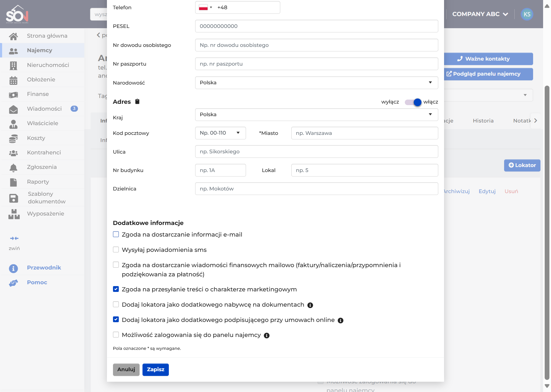
Task: Click the Nieruchomości building icon
Action: [x=13, y=65]
